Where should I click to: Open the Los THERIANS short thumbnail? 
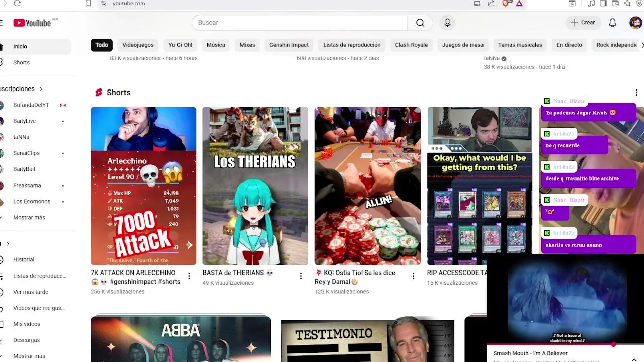[255, 186]
